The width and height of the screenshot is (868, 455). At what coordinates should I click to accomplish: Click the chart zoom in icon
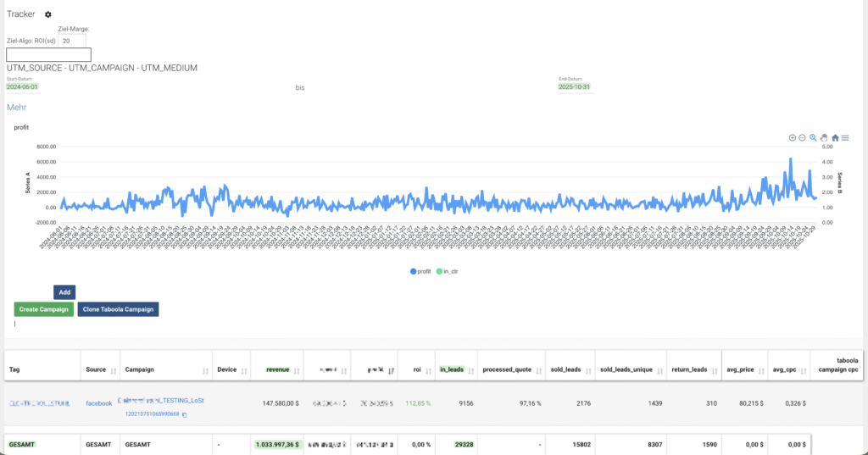click(793, 137)
